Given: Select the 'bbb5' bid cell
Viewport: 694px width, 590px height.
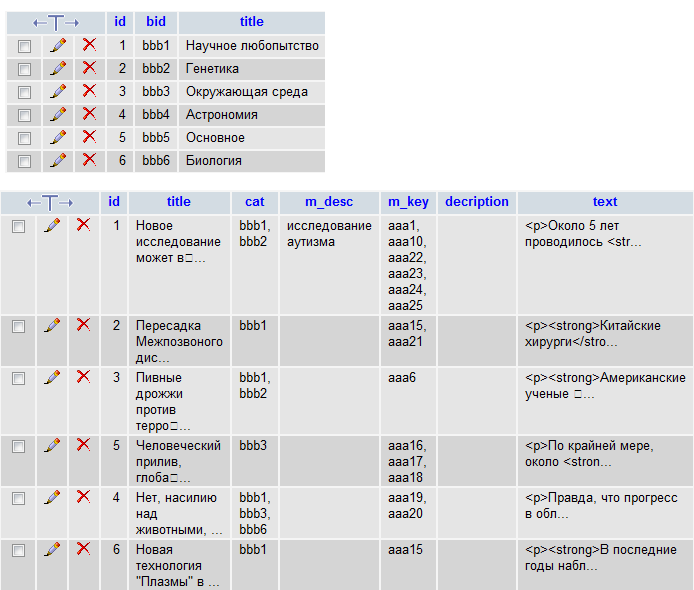Looking at the screenshot, I should click(x=156, y=138).
